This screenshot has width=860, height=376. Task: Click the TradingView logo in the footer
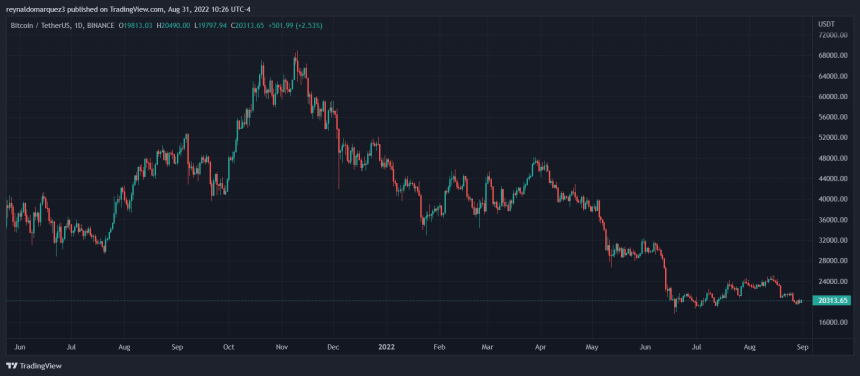tap(34, 366)
